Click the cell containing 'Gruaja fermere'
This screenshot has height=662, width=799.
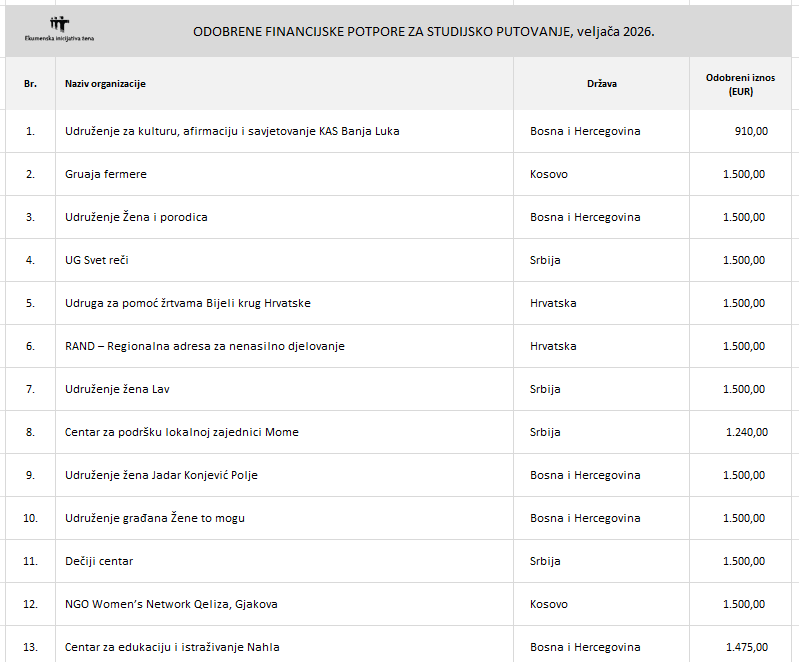click(x=106, y=174)
